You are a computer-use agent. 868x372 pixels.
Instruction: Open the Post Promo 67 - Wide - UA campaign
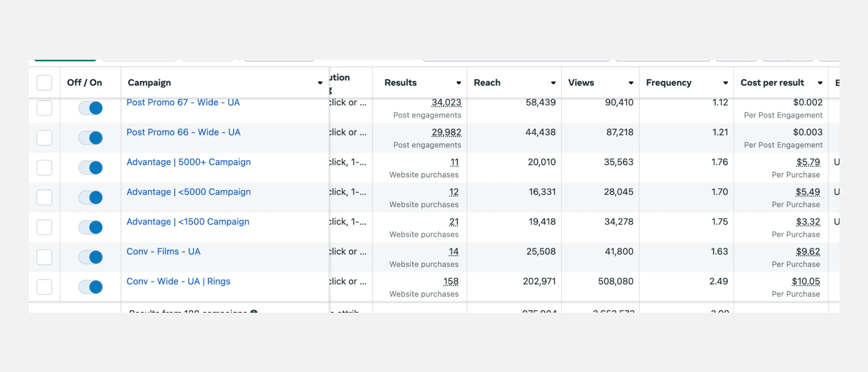(183, 103)
